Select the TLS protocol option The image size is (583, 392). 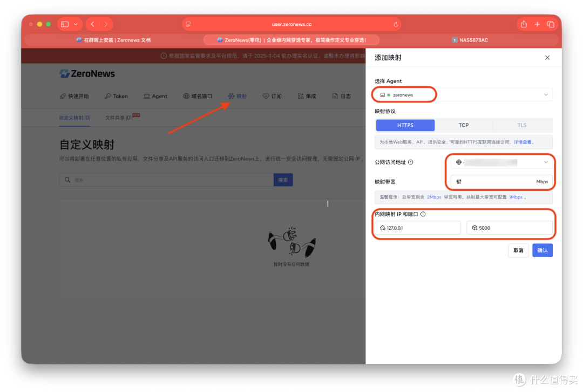521,125
